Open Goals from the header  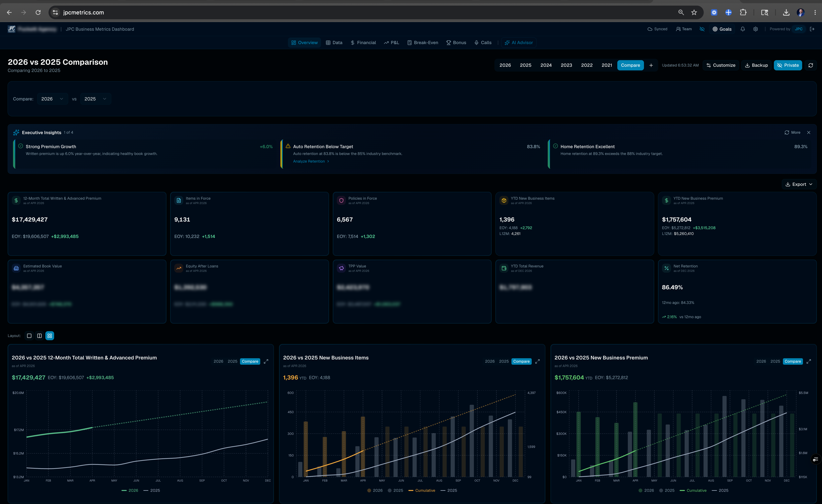(x=722, y=29)
